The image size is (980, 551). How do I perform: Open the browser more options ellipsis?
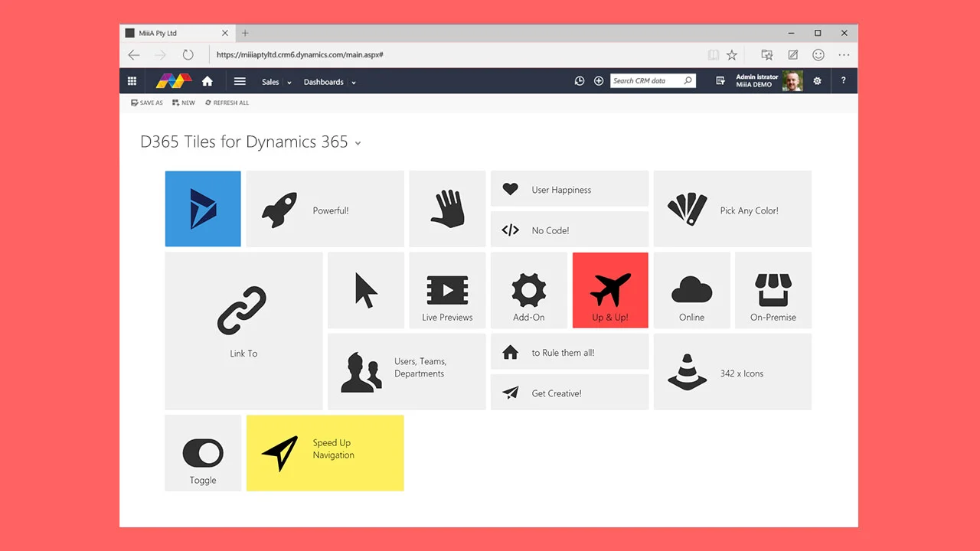pos(844,55)
